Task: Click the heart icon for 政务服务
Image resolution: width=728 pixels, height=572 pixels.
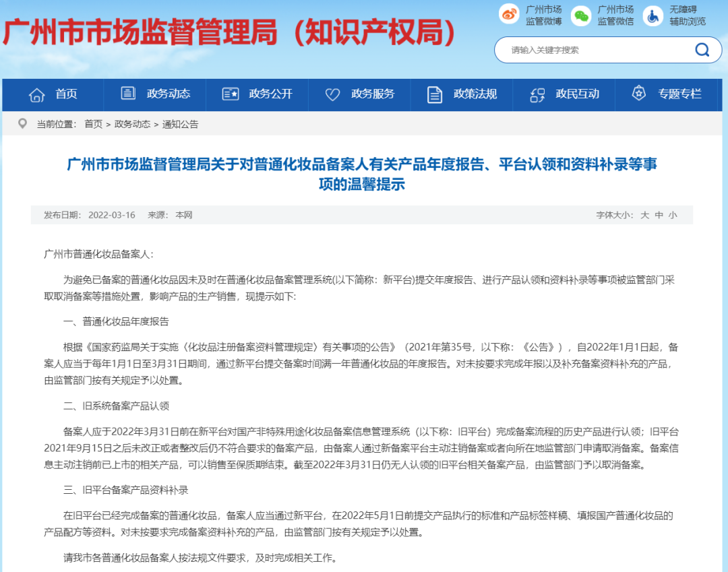Action: coord(332,94)
